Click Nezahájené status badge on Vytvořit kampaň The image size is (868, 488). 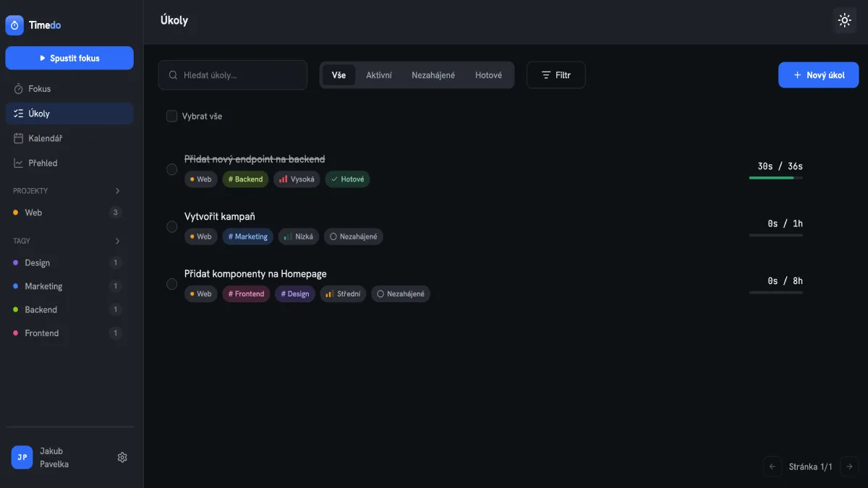(354, 236)
